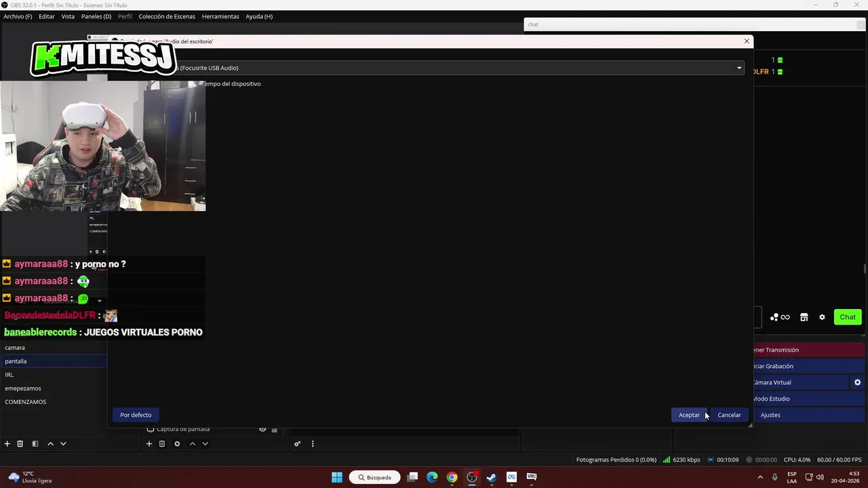Move source down in Sources panel
Image resolution: width=868 pixels, height=488 pixels.
205,444
